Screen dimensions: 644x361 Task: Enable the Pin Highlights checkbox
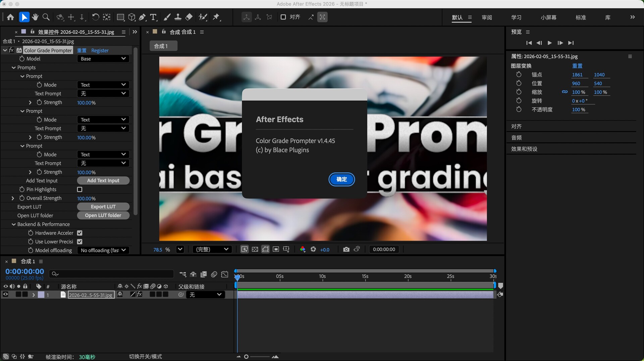[79, 189]
